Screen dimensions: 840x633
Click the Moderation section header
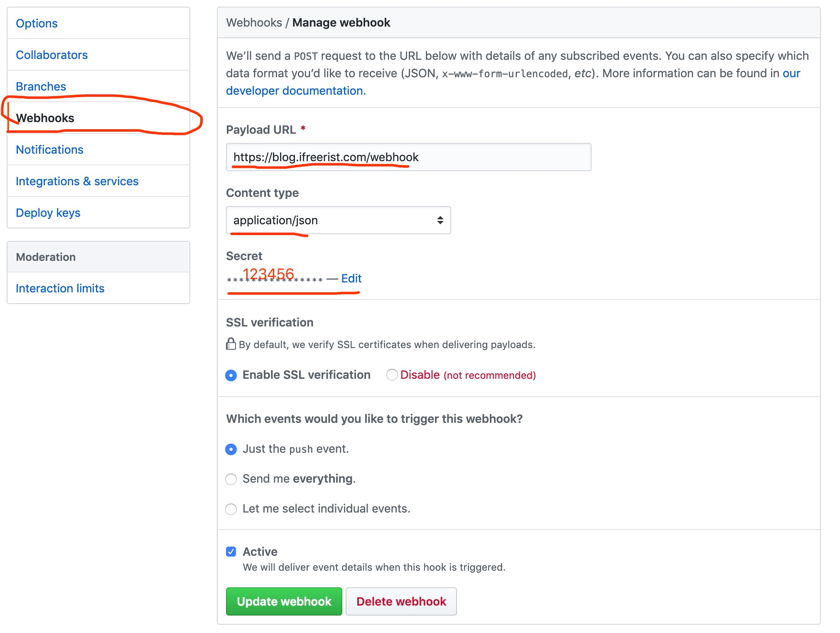[x=98, y=257]
